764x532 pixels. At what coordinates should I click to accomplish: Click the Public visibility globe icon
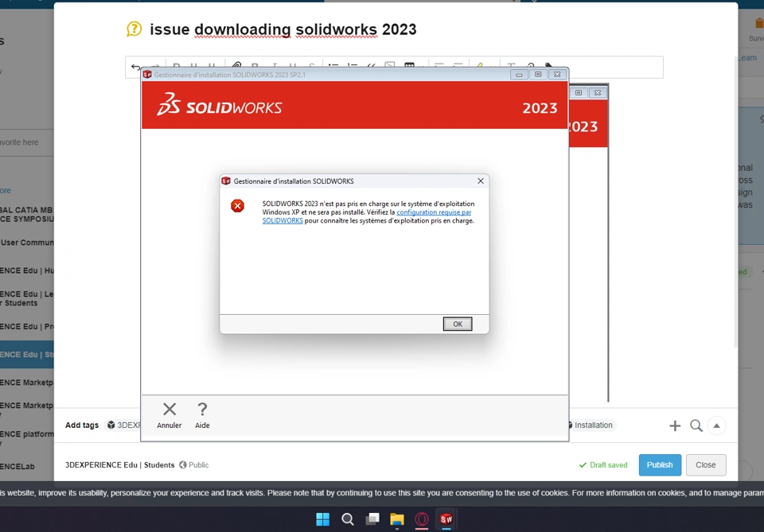pyautogui.click(x=183, y=465)
